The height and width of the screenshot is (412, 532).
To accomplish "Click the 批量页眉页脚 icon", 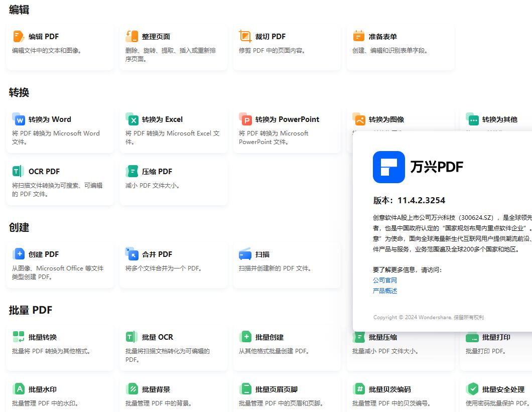I will tap(245, 389).
